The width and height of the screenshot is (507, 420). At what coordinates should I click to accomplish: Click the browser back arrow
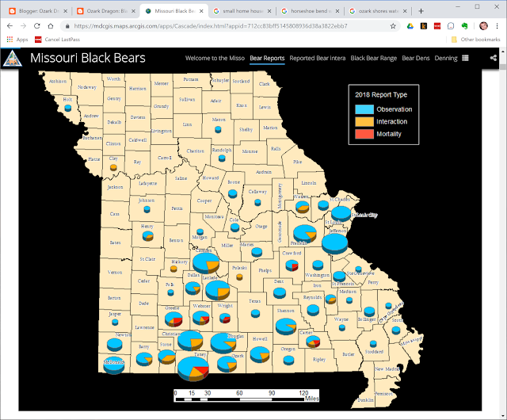10,26
